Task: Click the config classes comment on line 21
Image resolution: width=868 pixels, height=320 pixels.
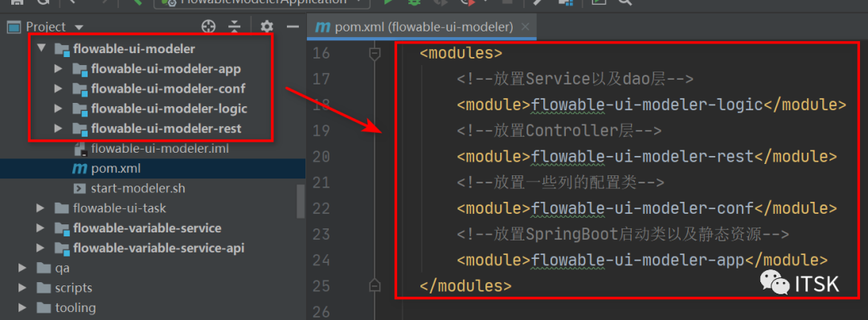Action: [x=561, y=183]
